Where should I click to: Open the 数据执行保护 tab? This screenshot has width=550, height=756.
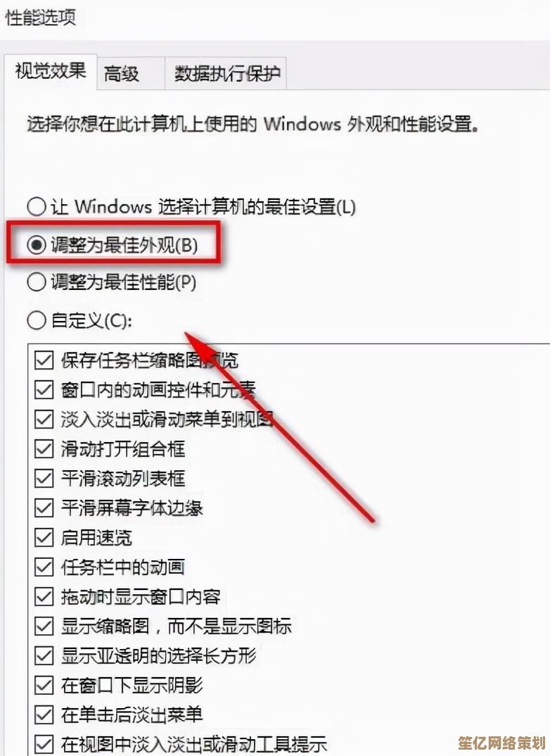tap(226, 74)
